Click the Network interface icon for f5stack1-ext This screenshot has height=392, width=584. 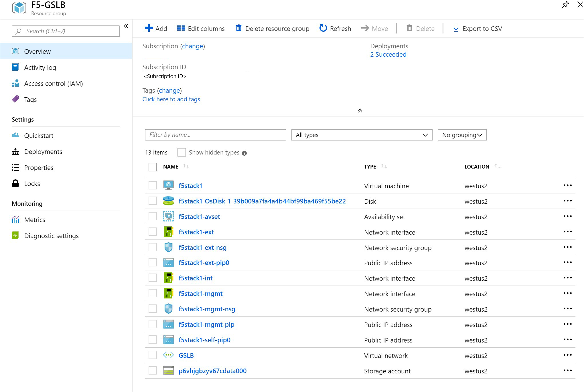point(169,232)
